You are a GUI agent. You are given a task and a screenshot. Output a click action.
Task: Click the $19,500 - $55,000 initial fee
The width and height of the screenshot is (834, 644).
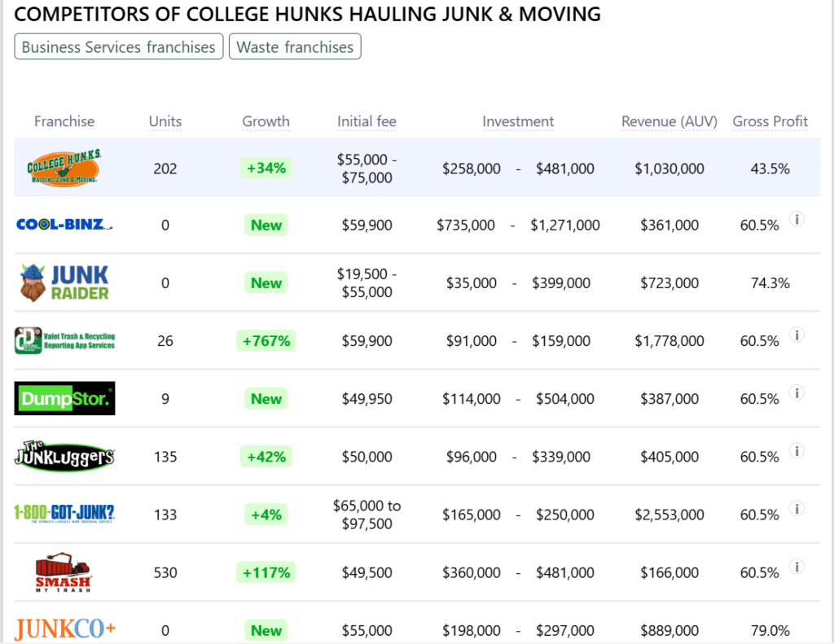367,283
